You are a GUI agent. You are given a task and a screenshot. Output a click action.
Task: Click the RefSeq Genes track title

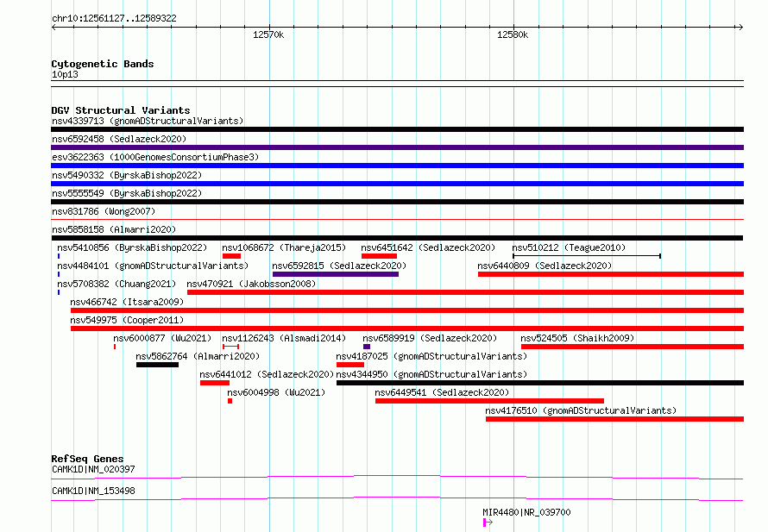87,459
